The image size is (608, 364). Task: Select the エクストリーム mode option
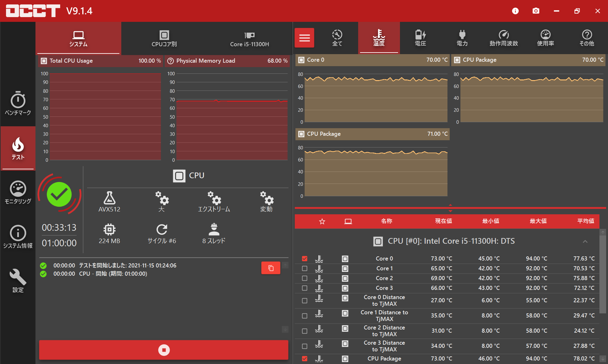214,202
